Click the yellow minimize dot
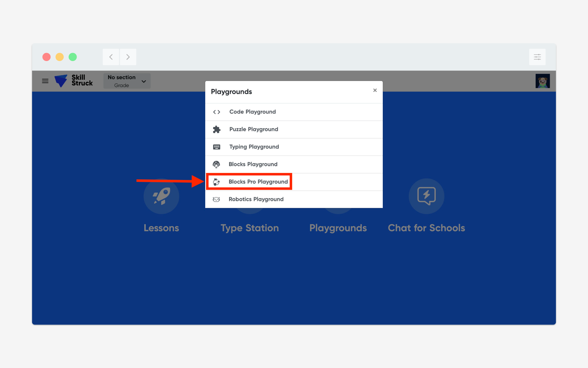Image resolution: width=588 pixels, height=368 pixels. click(x=59, y=57)
